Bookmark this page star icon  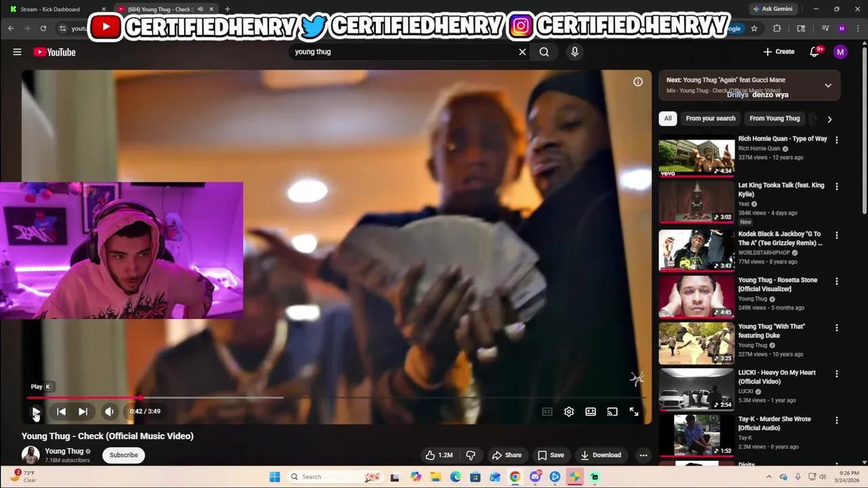point(754,28)
